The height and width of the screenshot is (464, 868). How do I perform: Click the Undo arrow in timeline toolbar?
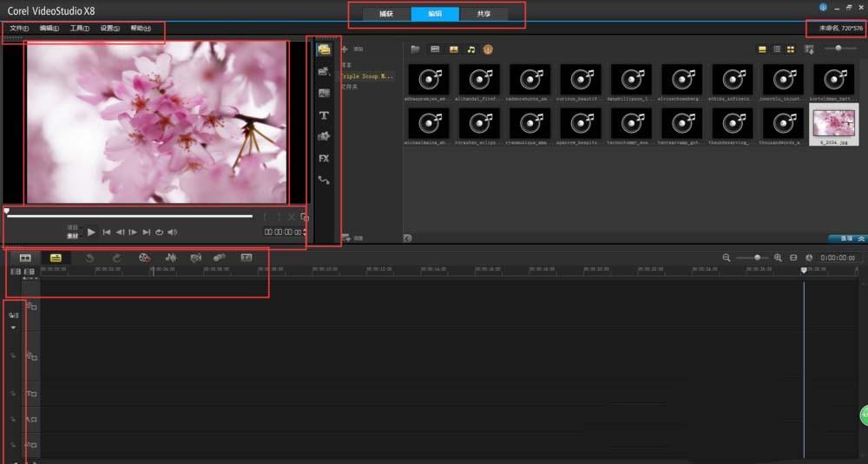(x=89, y=258)
